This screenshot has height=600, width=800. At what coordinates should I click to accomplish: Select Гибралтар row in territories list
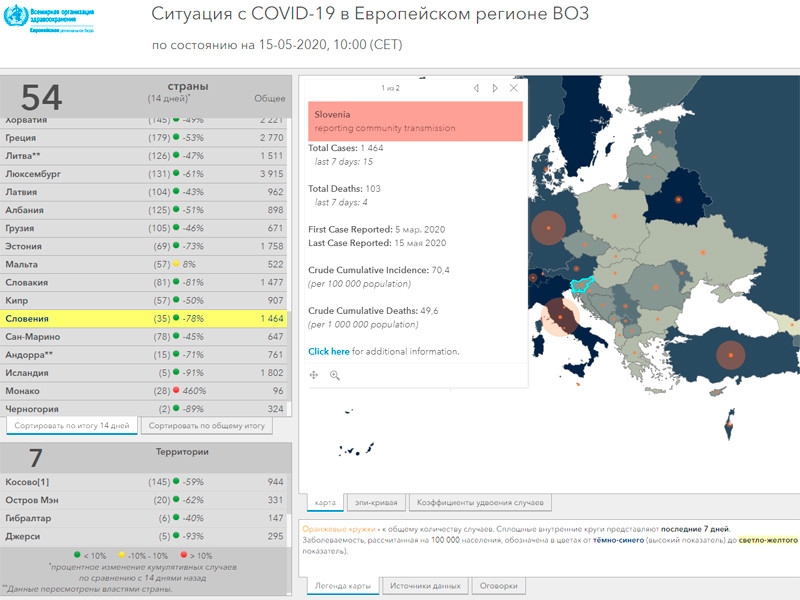pyautogui.click(x=146, y=519)
